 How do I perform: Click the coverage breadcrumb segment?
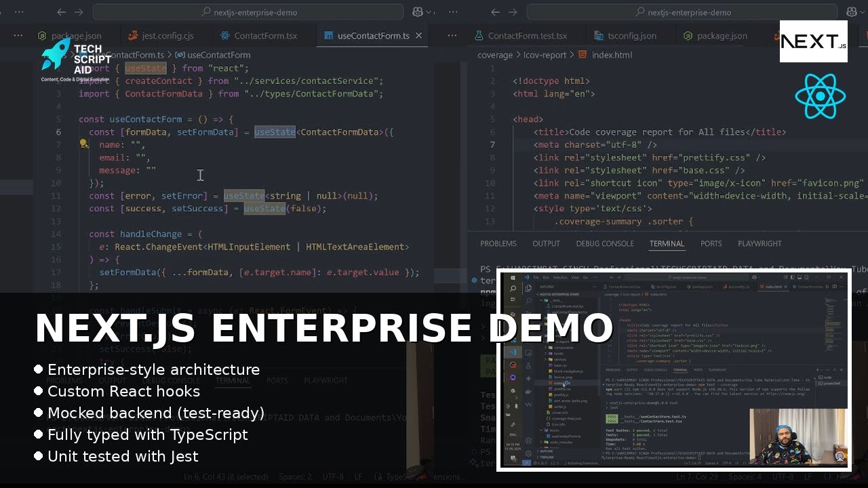[x=495, y=55]
